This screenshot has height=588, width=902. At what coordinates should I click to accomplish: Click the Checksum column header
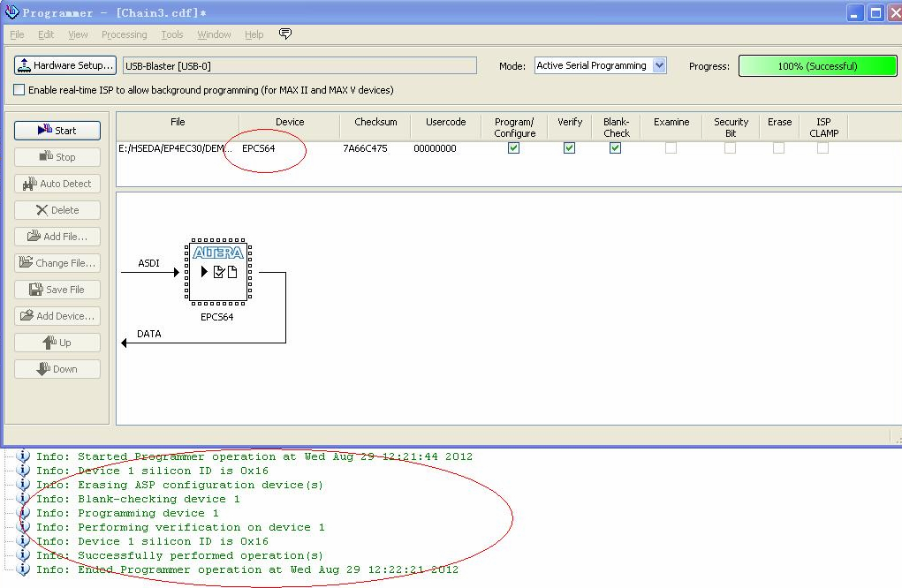(375, 127)
